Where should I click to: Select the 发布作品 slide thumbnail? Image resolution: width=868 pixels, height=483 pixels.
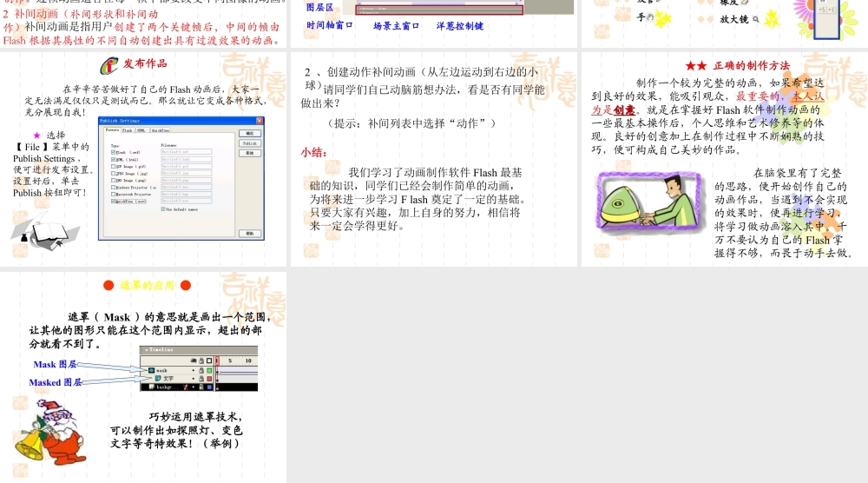pyautogui.click(x=143, y=159)
